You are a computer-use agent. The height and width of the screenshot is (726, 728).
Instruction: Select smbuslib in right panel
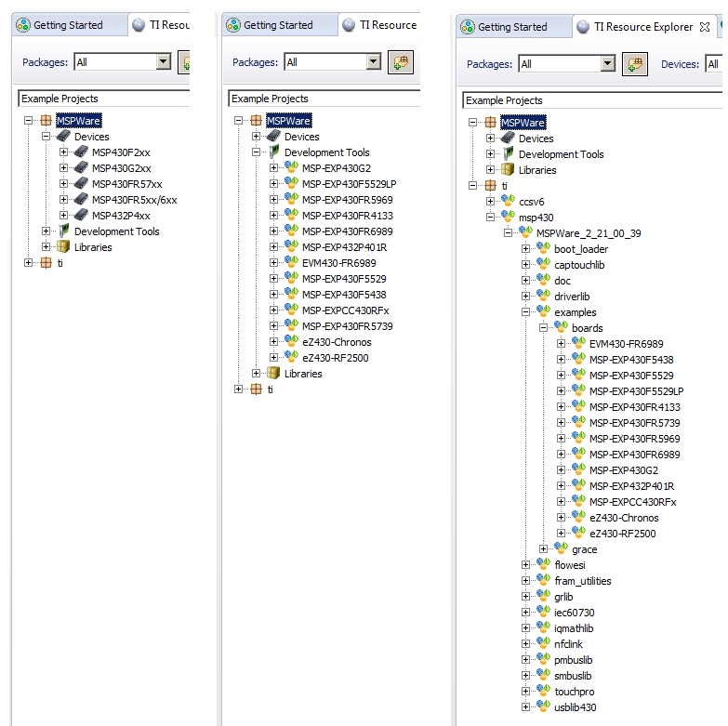tap(573, 676)
